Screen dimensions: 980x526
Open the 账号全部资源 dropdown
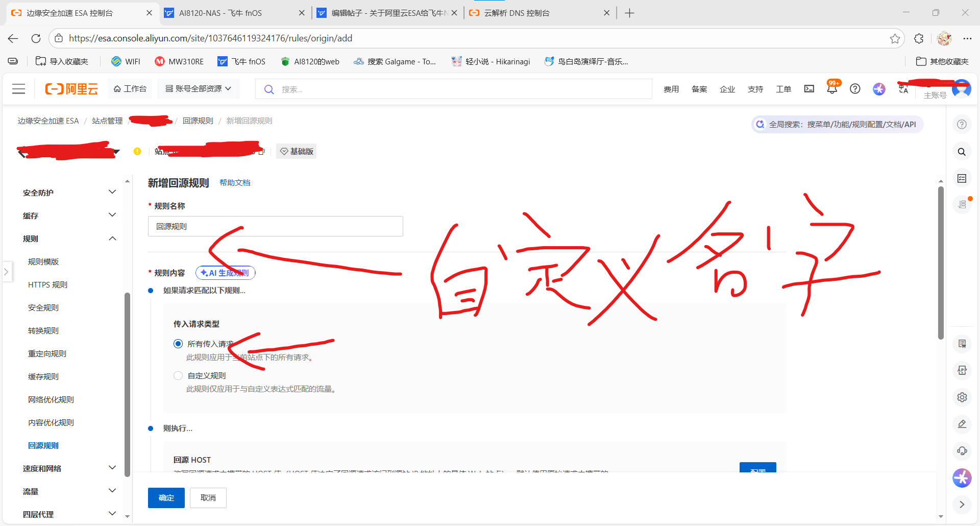[x=198, y=88]
